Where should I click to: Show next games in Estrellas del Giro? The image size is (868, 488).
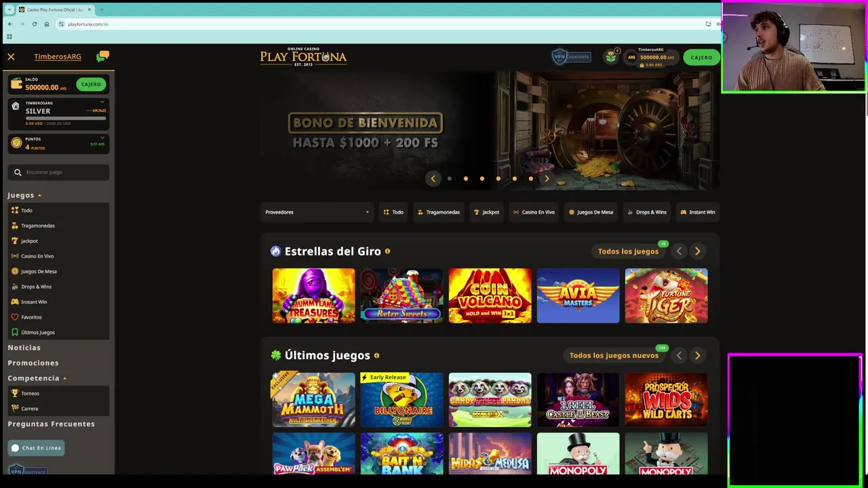tap(697, 251)
